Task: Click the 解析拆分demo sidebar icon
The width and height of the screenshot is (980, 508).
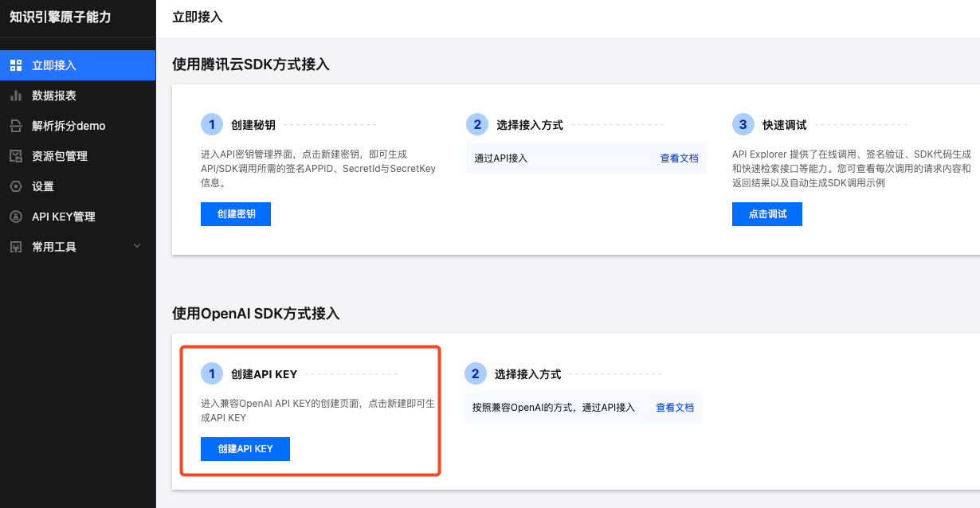Action: tap(16, 126)
